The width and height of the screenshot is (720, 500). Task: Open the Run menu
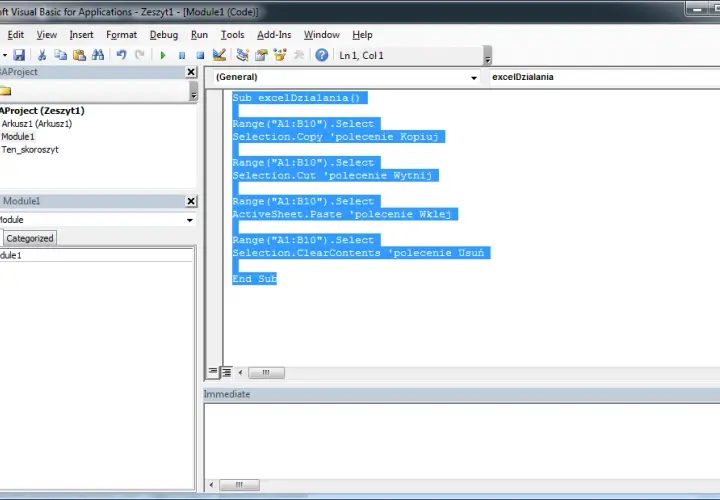(x=199, y=35)
